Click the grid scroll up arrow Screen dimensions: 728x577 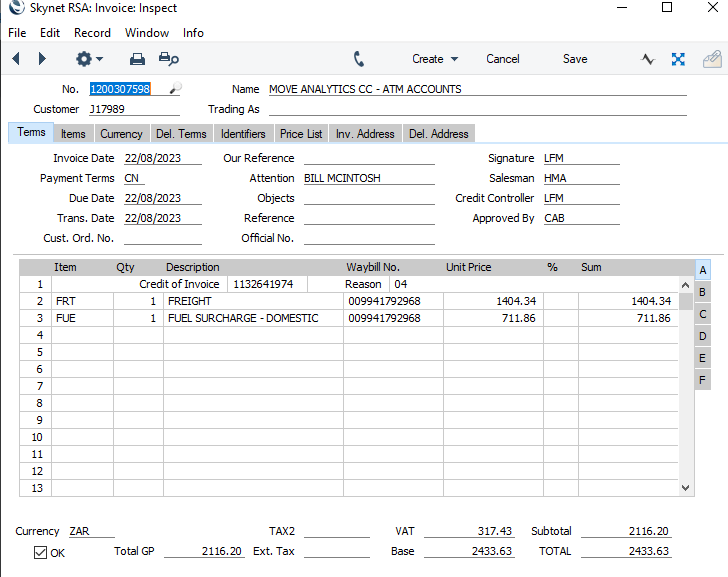pyautogui.click(x=685, y=285)
